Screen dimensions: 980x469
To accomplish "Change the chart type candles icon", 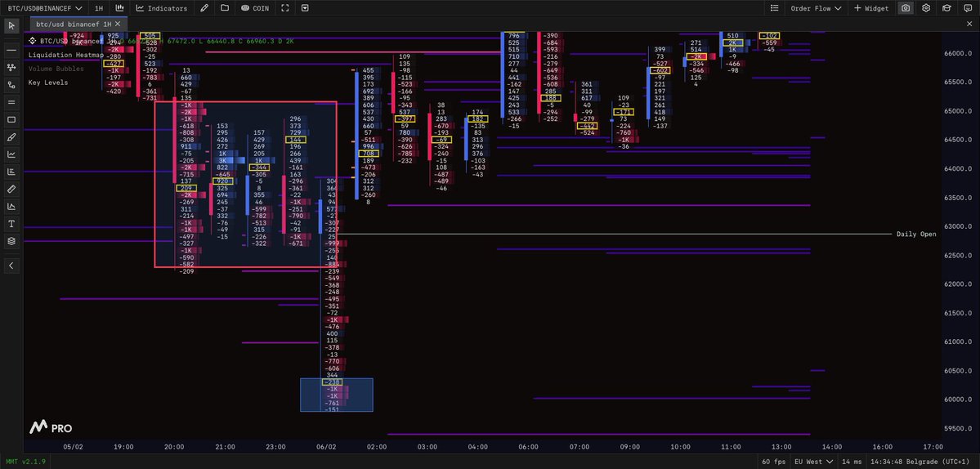I will [x=119, y=8].
